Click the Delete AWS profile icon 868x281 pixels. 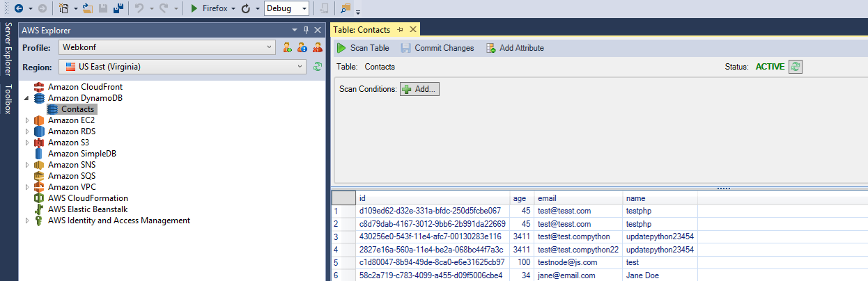click(318, 47)
